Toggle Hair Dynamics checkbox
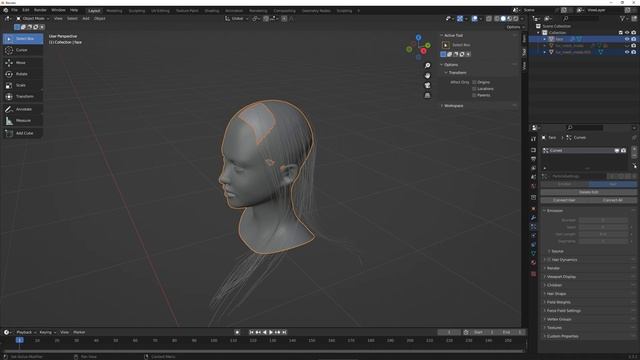The height and width of the screenshot is (360, 640). (x=549, y=260)
